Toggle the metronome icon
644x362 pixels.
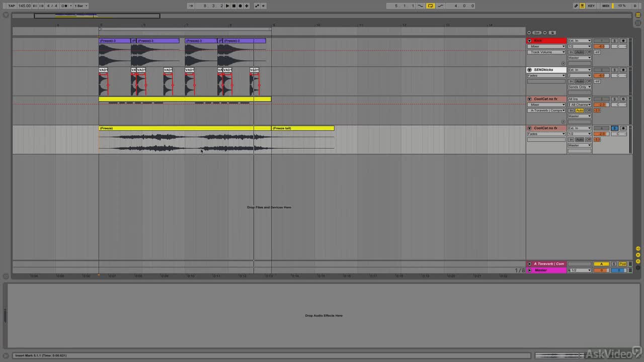(x=64, y=6)
